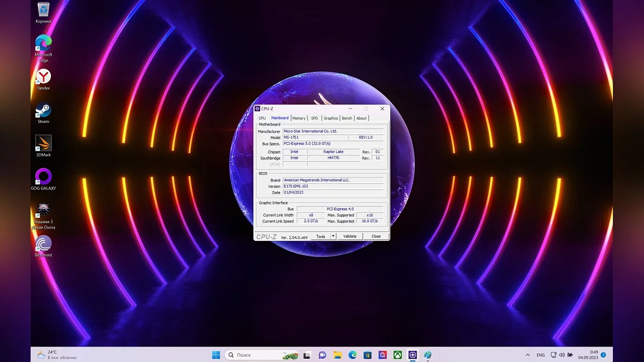Show hidden system tray icons chevron
Screen dimensions: 644x362
tap(528, 355)
